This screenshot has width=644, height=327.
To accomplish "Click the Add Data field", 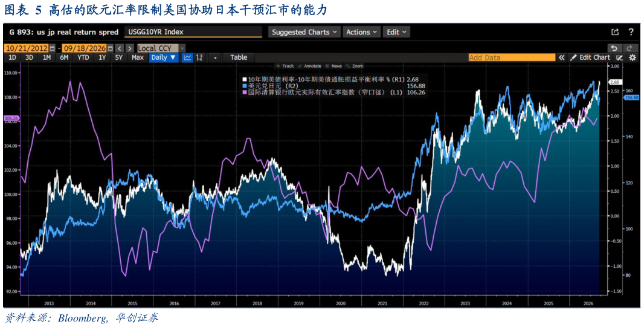I will click(x=511, y=57).
